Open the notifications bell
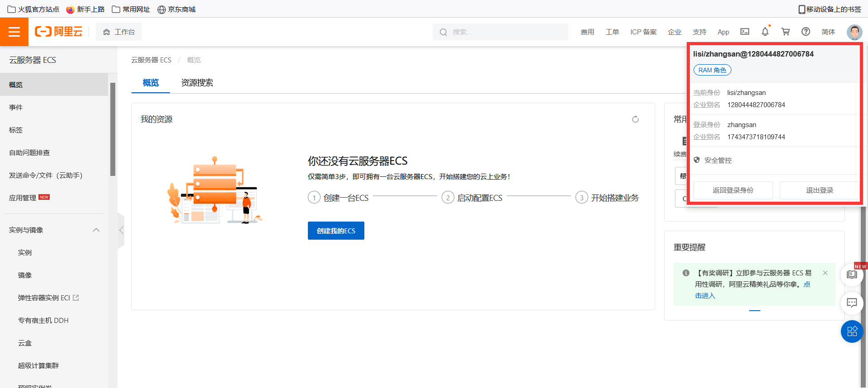 [x=765, y=32]
